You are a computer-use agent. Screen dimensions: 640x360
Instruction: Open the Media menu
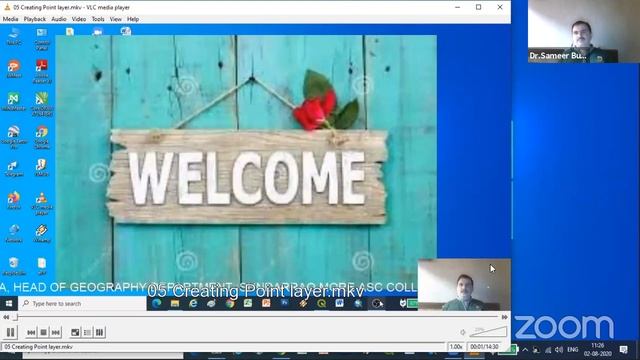click(x=10, y=19)
